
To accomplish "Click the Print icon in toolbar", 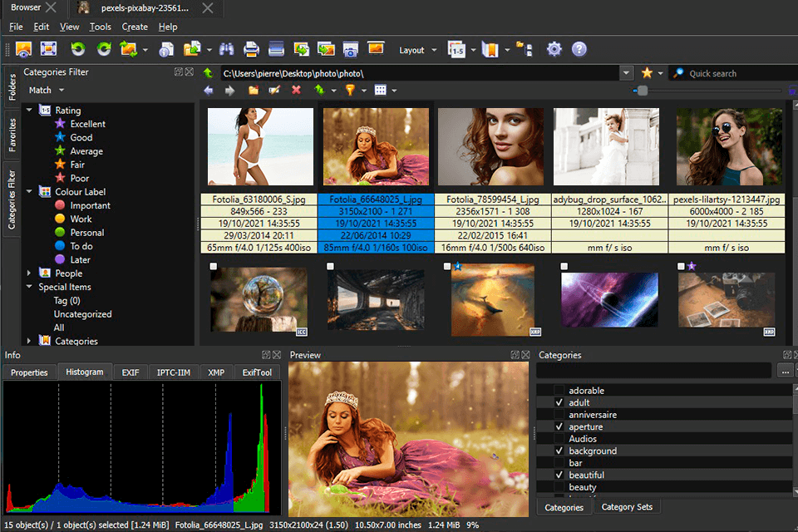I will [250, 50].
